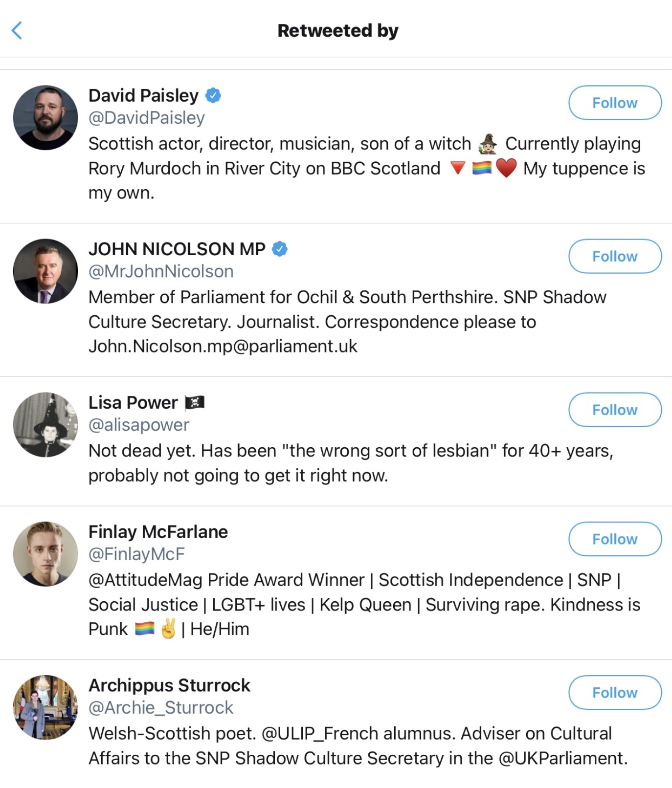672x788 pixels.
Task: Follow David Paisley
Action: pos(615,103)
